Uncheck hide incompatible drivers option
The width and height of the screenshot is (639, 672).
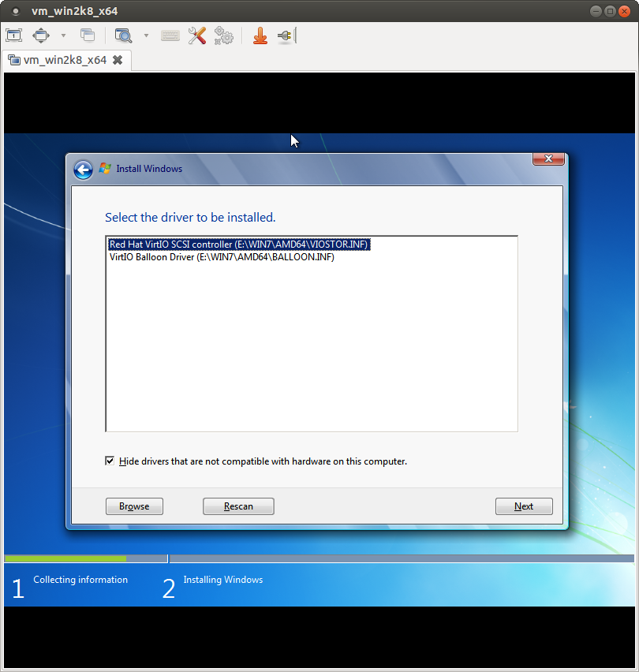click(110, 461)
